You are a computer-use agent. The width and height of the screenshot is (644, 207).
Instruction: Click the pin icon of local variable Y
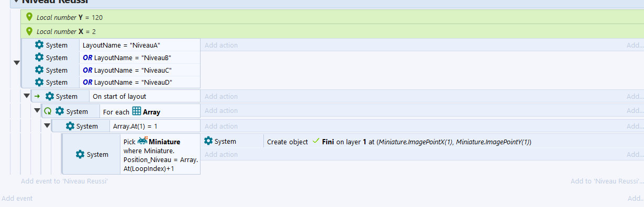pos(29,17)
